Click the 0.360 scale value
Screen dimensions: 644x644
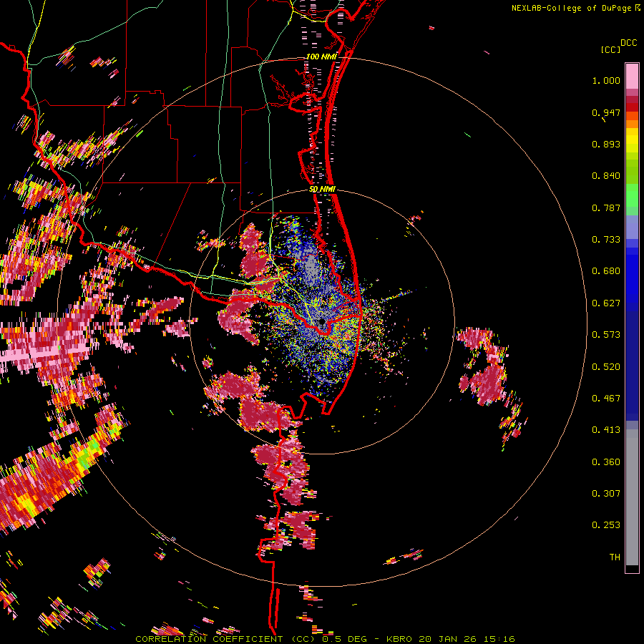coord(606,462)
